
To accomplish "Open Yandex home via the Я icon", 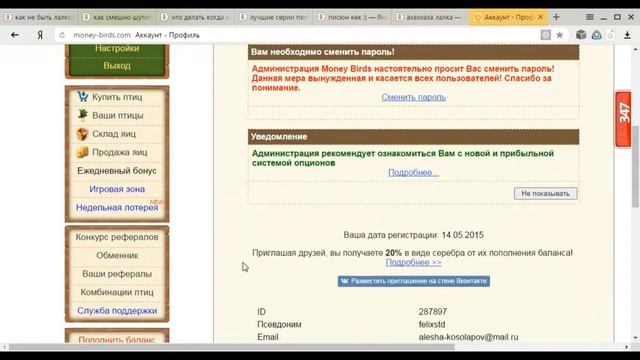I will click(40, 35).
